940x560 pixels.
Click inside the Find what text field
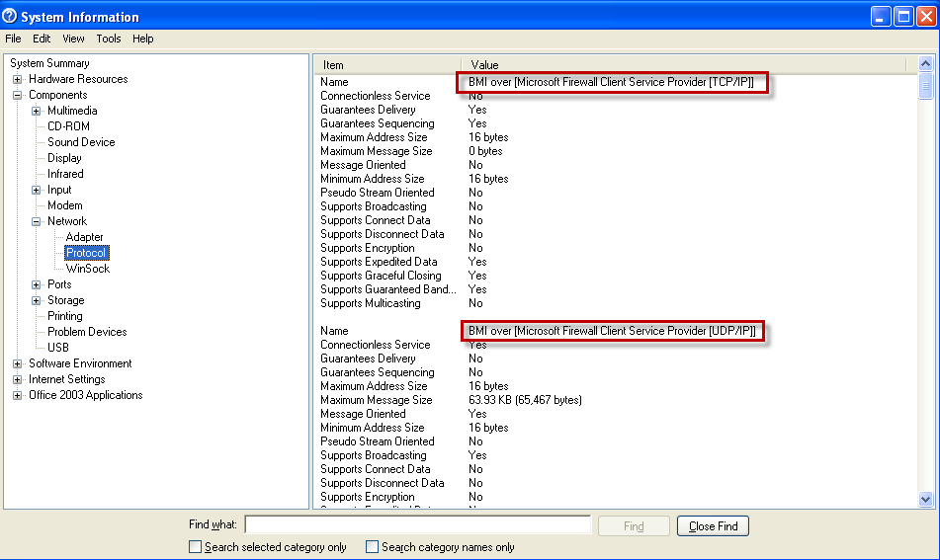pos(417,525)
